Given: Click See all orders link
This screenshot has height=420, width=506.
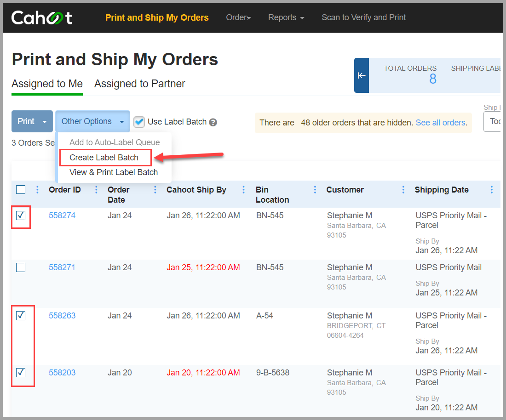Looking at the screenshot, I should pos(441,123).
